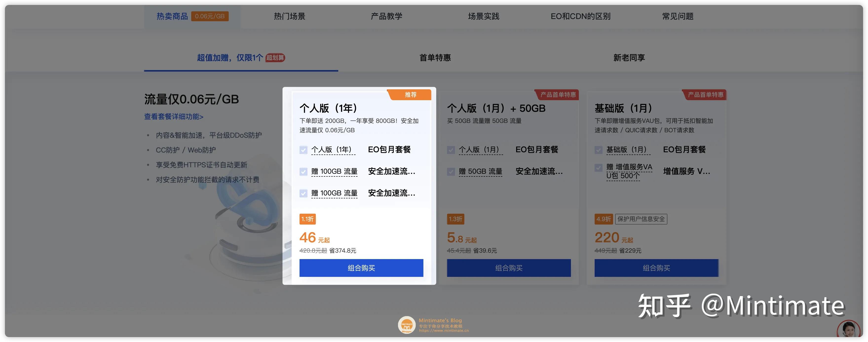Click the orange 推荐 badge on recommended card
868x342 pixels.
[410, 95]
